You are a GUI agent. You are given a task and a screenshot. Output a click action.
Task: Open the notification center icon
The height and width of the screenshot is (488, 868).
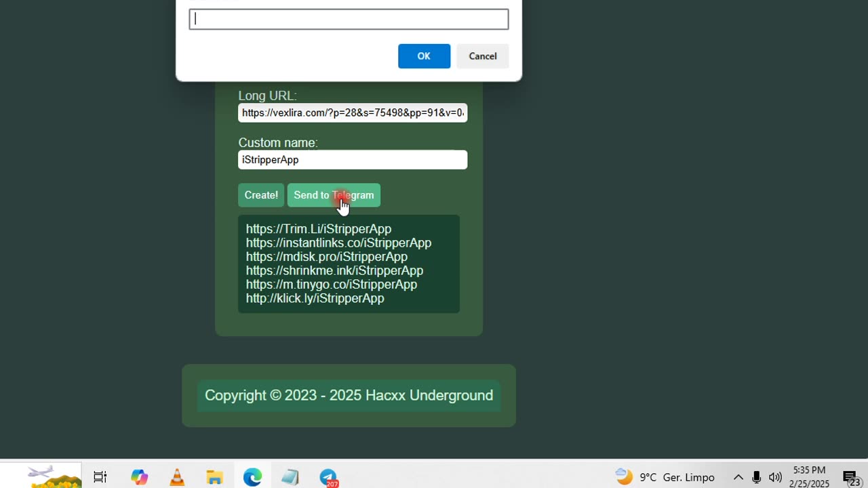851,478
